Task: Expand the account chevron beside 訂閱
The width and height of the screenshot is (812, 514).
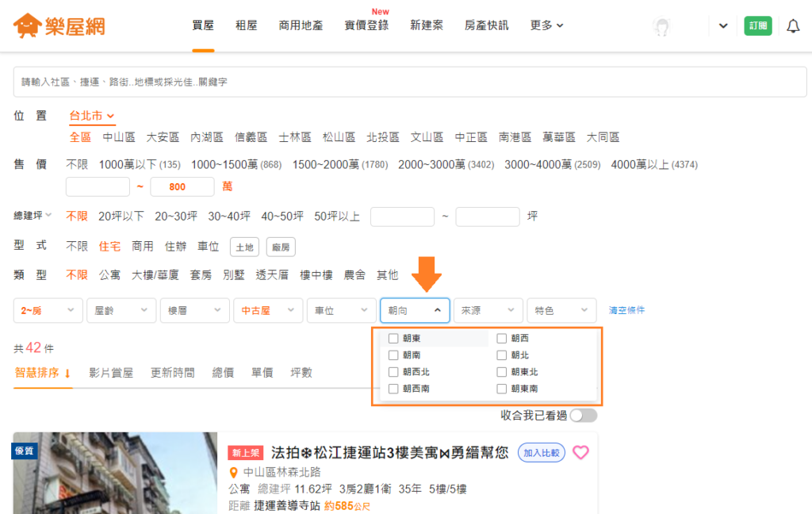Action: tap(723, 26)
